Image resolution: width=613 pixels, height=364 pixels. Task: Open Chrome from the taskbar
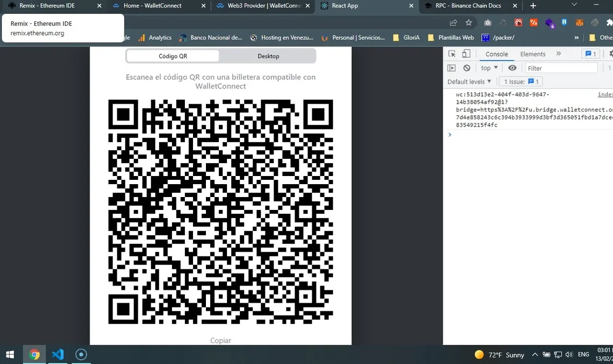[34, 354]
